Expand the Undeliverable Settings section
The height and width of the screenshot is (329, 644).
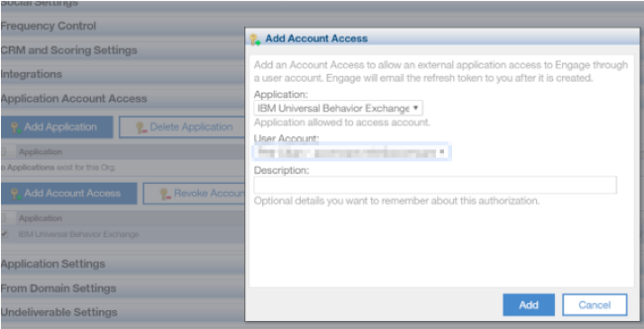(122, 312)
